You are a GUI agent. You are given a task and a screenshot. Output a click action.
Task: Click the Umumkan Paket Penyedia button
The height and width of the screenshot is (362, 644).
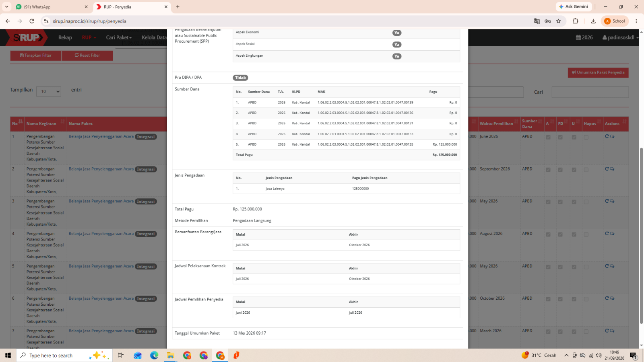598,72
